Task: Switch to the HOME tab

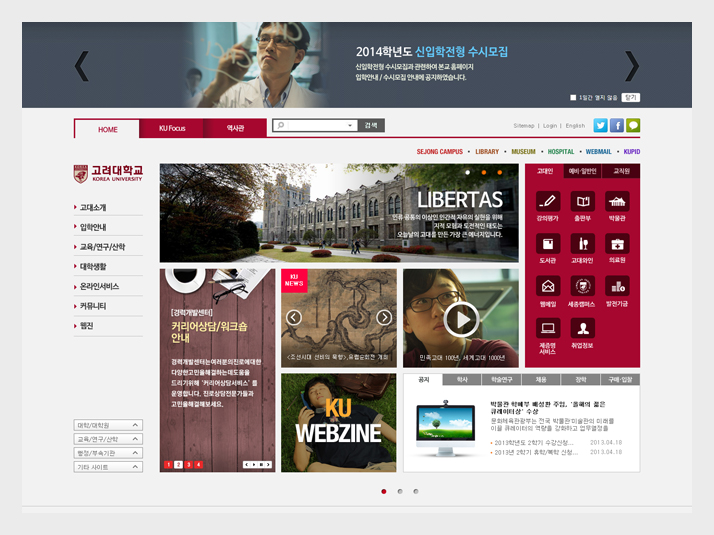Action: (107, 129)
